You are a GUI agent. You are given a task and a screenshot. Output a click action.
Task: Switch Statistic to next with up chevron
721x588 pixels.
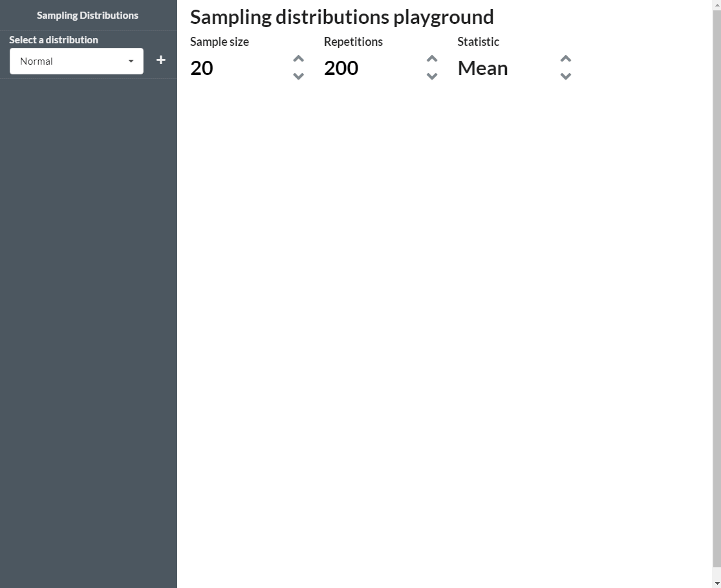coord(565,59)
